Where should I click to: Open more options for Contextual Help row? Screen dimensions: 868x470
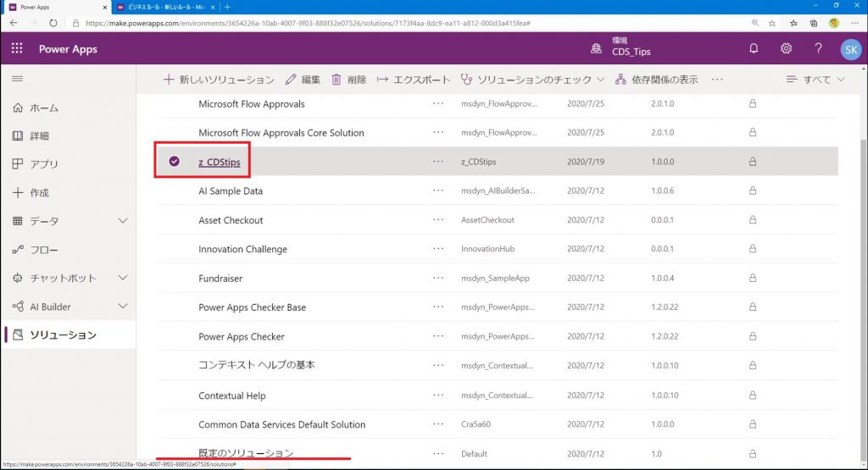[x=438, y=395]
